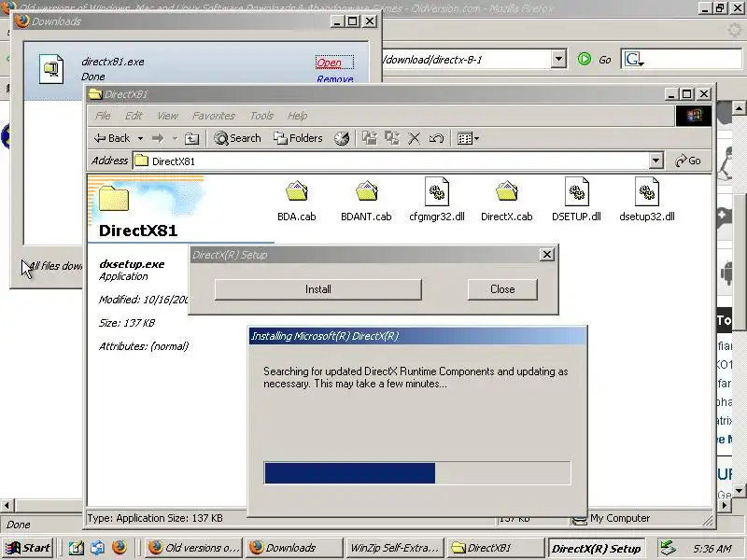The height and width of the screenshot is (560, 747).
Task: Click the Copy To folder icon
Action: click(x=392, y=138)
